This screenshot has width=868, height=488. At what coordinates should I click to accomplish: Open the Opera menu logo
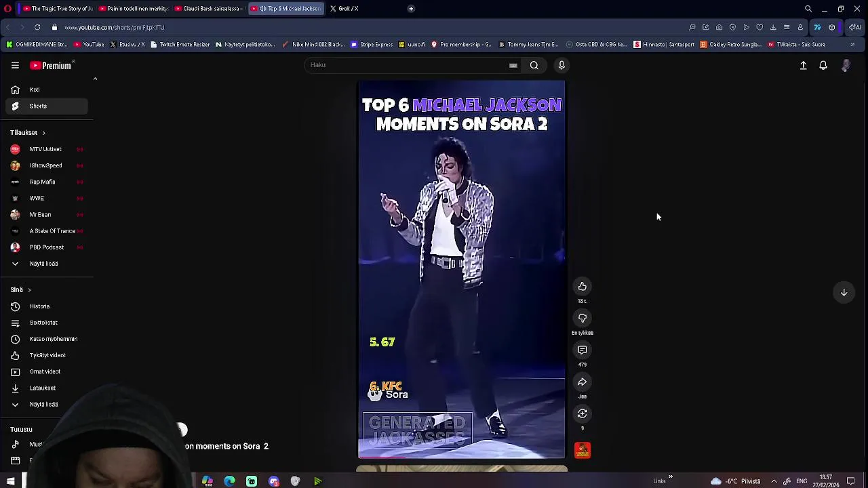pyautogui.click(x=7, y=9)
